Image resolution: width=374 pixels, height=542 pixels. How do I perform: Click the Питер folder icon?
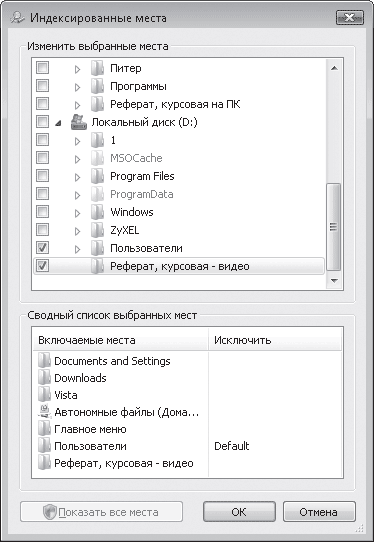pos(97,68)
